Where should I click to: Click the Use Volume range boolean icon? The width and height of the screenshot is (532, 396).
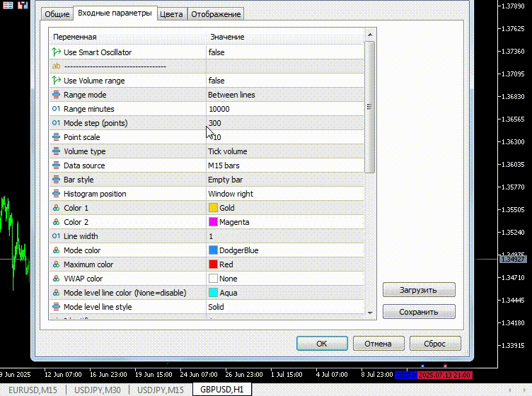click(x=57, y=81)
